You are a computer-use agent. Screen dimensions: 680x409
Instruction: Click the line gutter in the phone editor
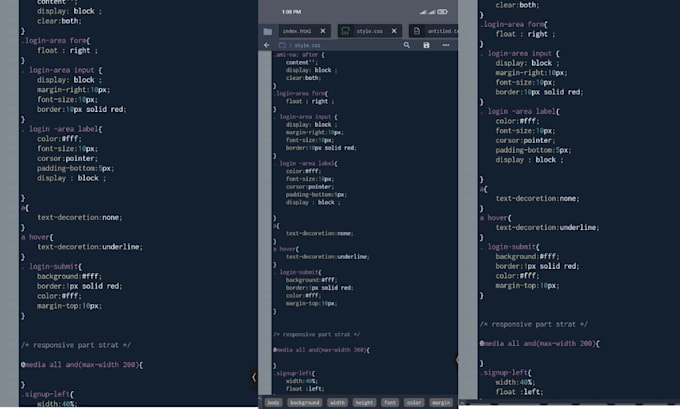265,223
